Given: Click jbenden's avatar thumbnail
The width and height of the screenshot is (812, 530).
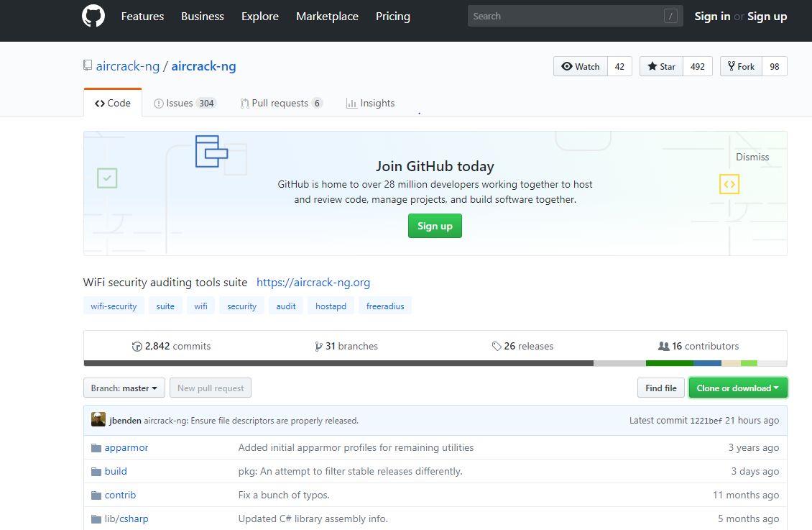Looking at the screenshot, I should coord(98,420).
